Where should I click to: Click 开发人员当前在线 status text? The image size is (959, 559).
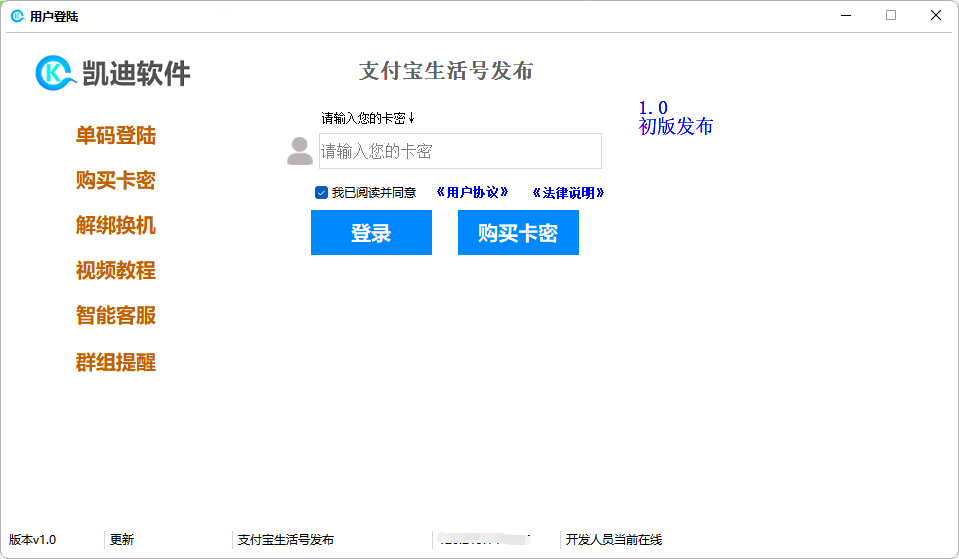coord(613,539)
